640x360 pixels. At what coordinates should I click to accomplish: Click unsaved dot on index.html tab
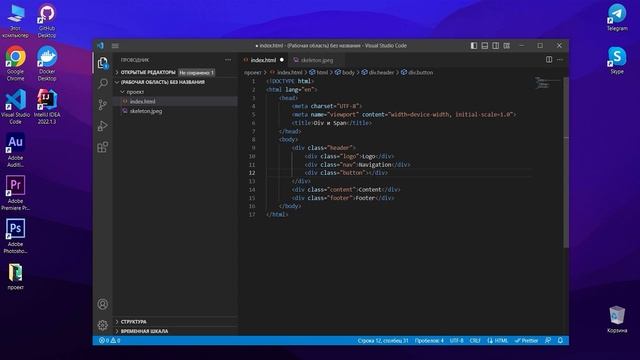(282, 60)
